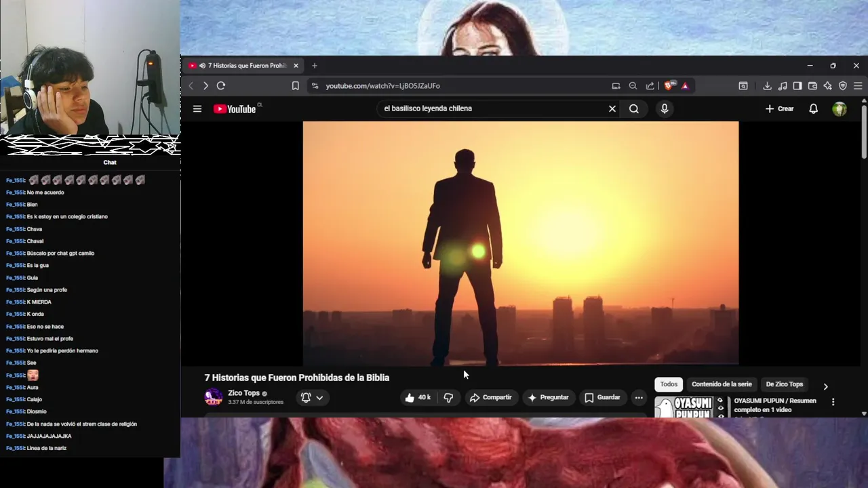This screenshot has width=868, height=488.
Task: Open the Crear upload menu
Action: click(x=779, y=108)
